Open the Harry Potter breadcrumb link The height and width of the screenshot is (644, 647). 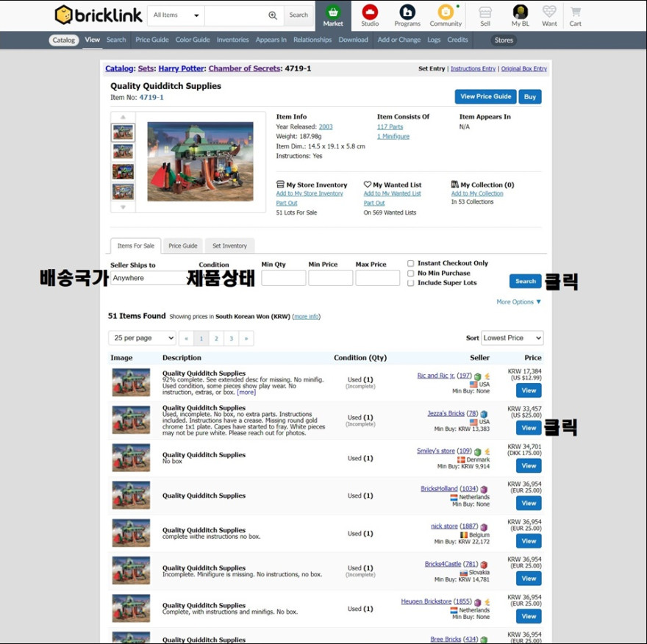[182, 68]
